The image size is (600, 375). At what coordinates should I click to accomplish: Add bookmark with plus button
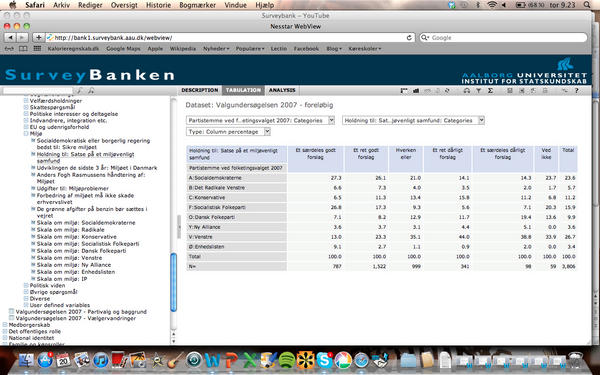38,38
